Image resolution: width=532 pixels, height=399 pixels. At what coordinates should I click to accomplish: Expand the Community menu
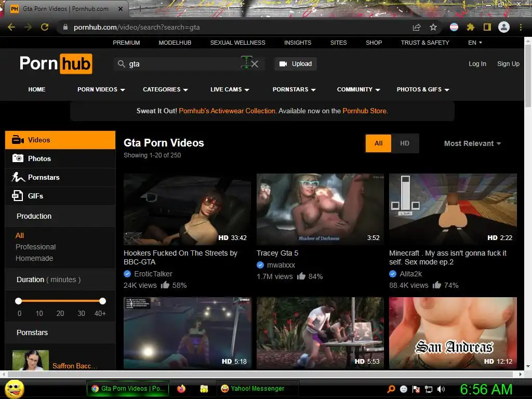click(x=358, y=89)
